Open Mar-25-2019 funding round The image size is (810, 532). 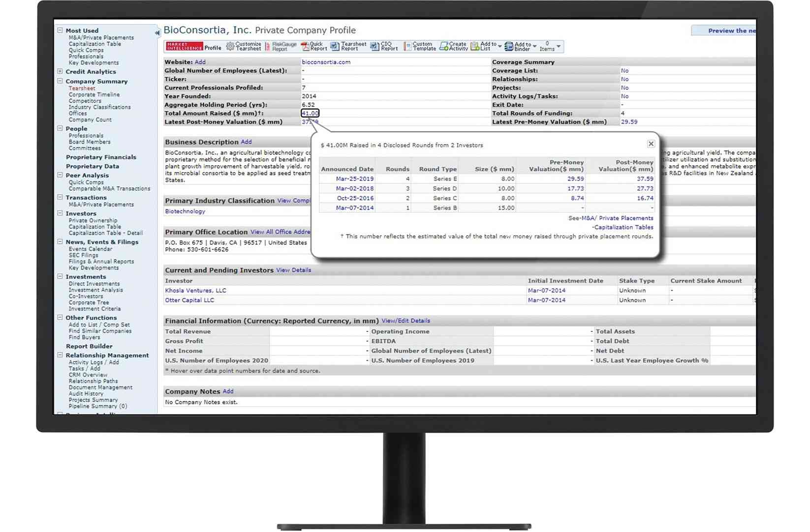tap(354, 179)
